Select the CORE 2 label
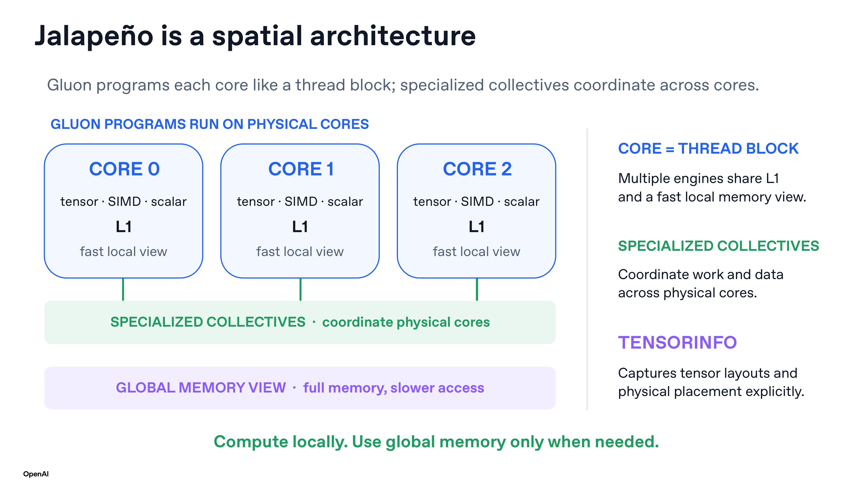Viewport: 868px width, 489px height. point(477,169)
